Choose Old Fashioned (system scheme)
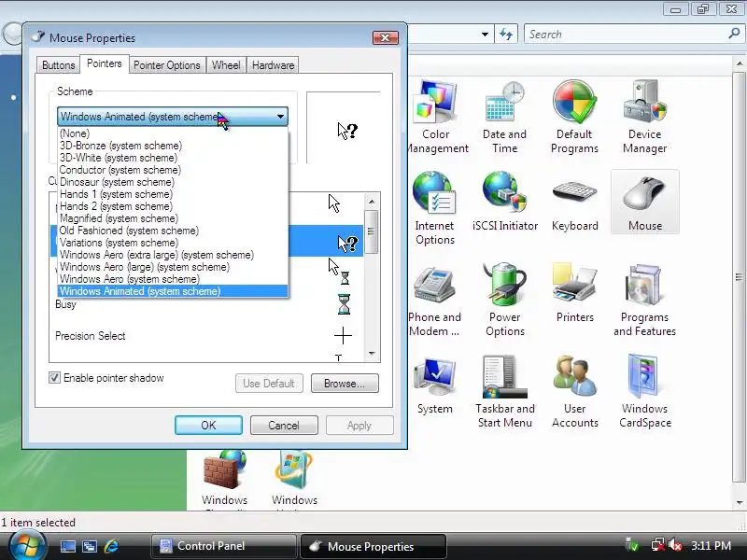The width and height of the screenshot is (747, 560). click(x=173, y=231)
